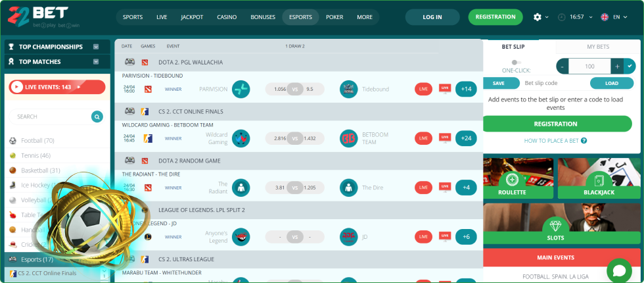Screen dimensions: 644x283
Task: Click The Radiant team avatar
Action: pyautogui.click(x=241, y=188)
